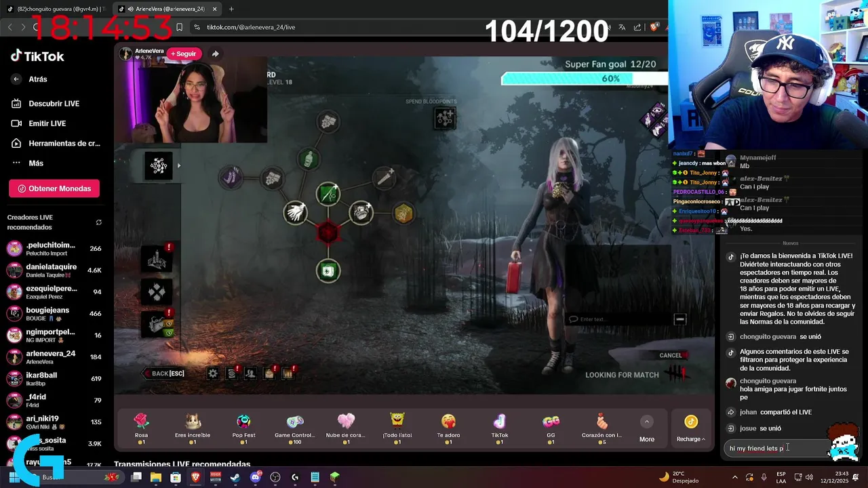Screen dimensions: 868x488
Task: Click the yellow hexagon bloodweb node
Action: [x=403, y=213]
